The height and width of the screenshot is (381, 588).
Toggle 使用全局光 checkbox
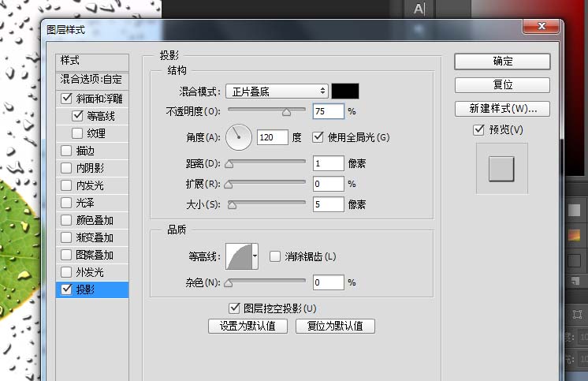tap(318, 137)
